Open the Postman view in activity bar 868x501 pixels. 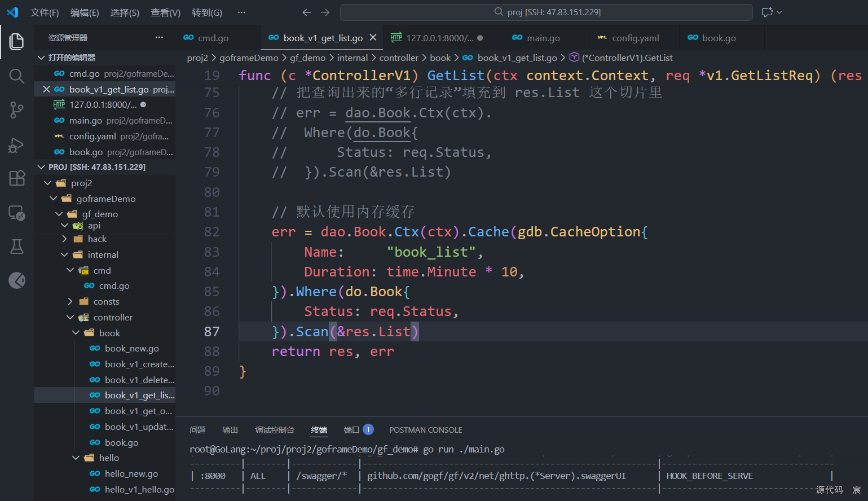(x=17, y=280)
